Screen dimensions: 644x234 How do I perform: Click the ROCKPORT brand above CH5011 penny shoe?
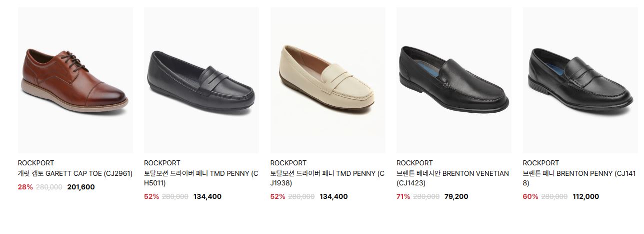[x=162, y=163]
